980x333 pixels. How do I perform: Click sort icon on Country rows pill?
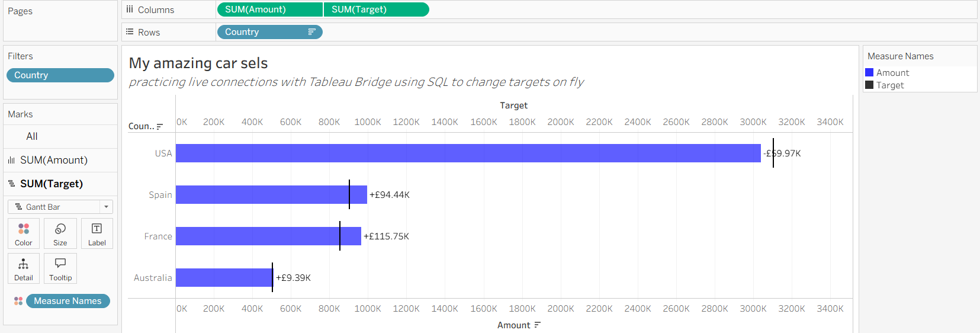point(311,32)
